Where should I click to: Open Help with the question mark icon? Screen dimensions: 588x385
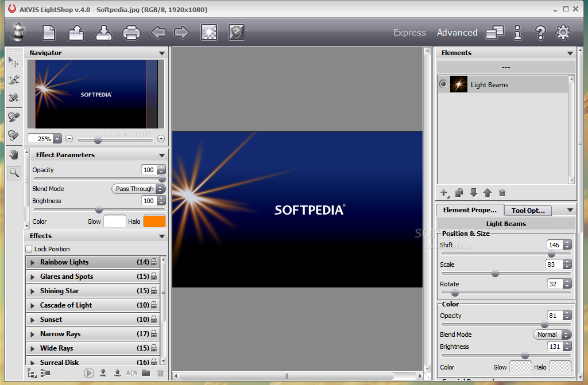click(540, 33)
